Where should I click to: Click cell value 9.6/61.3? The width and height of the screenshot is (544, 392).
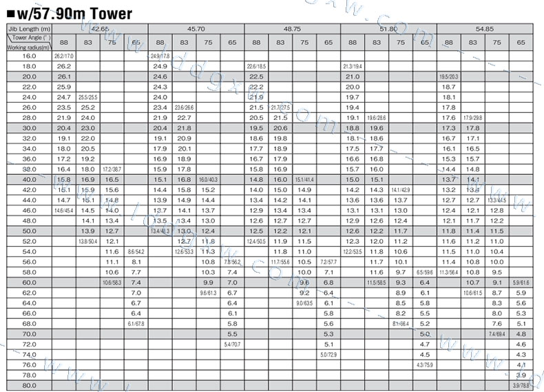(x=208, y=293)
